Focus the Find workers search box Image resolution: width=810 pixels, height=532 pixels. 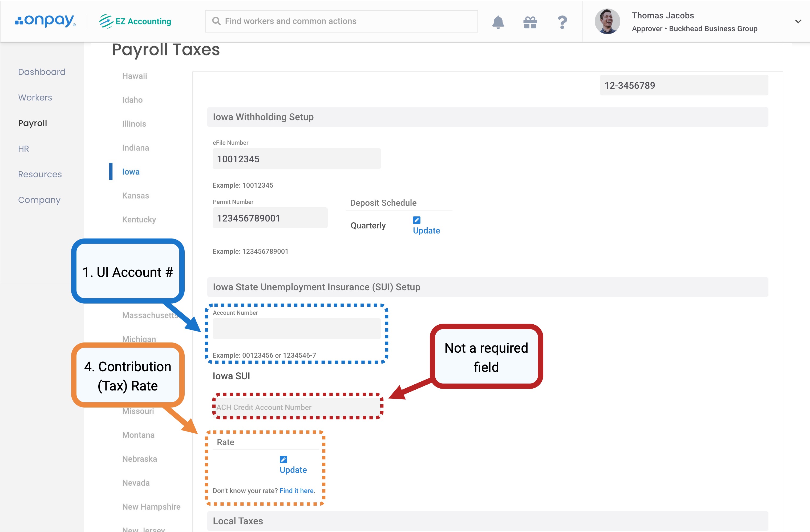(341, 21)
